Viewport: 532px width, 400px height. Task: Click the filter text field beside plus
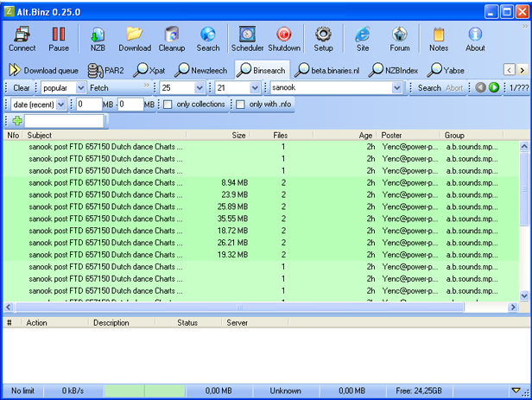tap(64, 121)
